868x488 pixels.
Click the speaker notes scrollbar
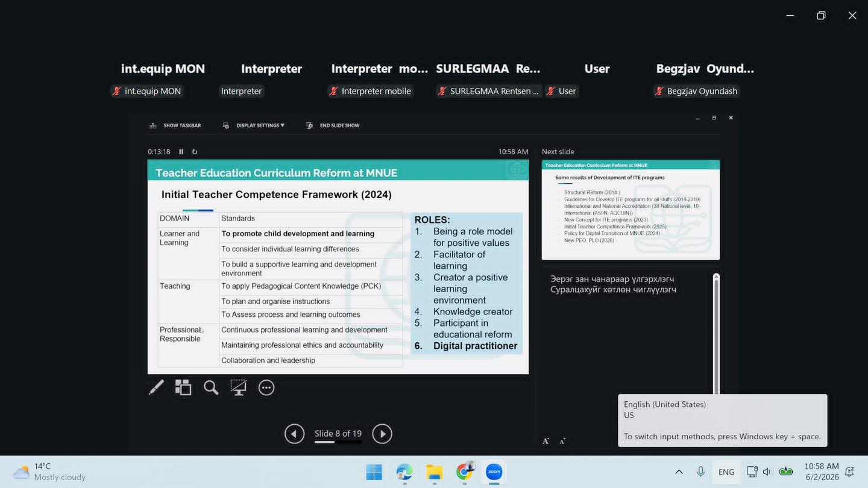716,334
